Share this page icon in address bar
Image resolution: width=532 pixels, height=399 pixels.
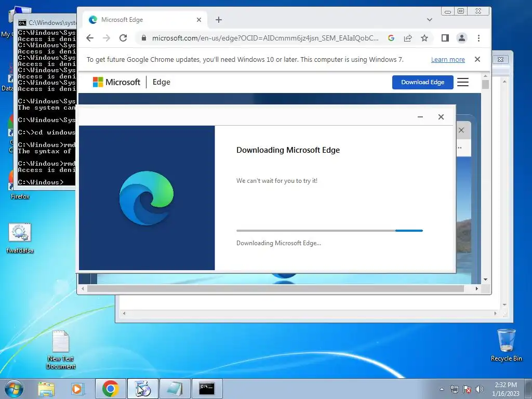tap(408, 38)
